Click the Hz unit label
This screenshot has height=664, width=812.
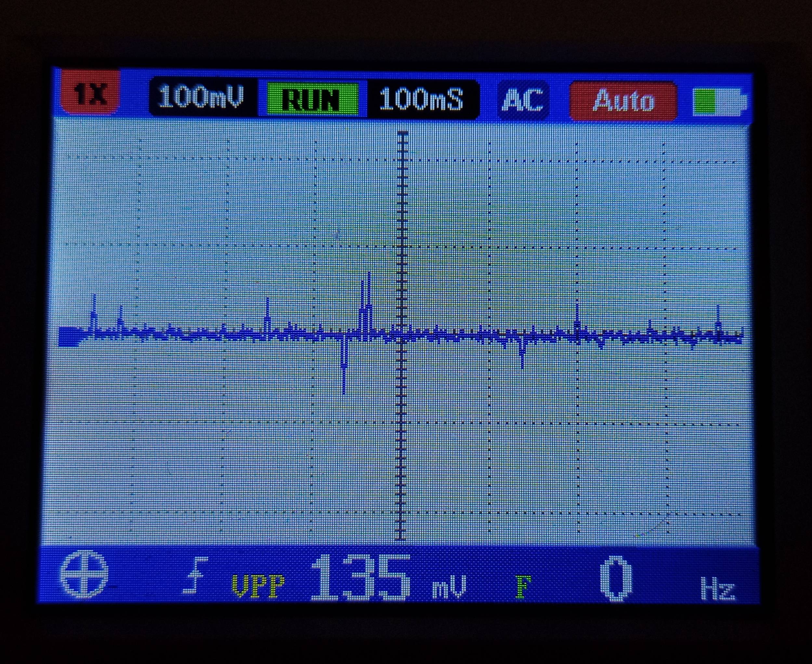[717, 589]
